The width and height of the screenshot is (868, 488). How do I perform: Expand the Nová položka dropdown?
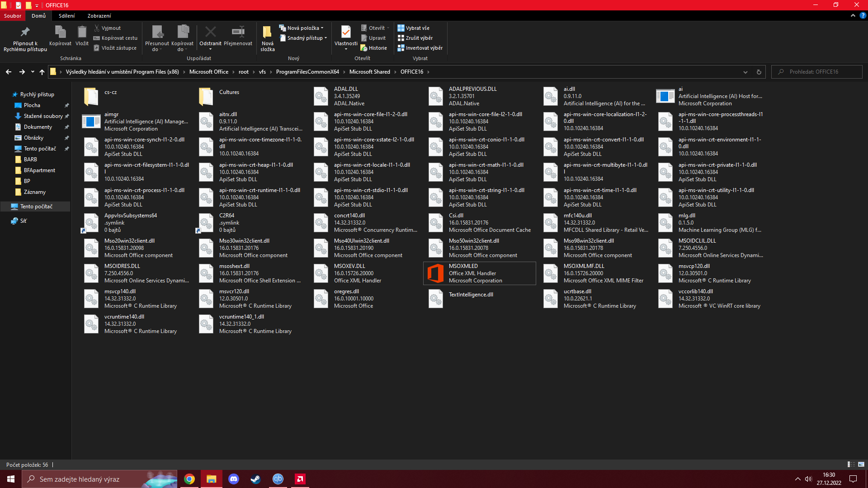[301, 28]
